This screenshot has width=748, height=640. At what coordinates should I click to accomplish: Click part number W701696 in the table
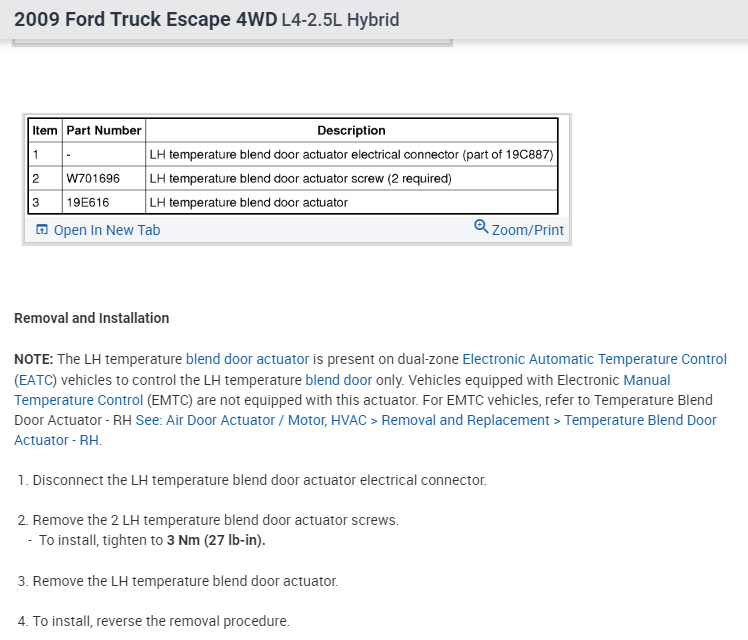93,179
